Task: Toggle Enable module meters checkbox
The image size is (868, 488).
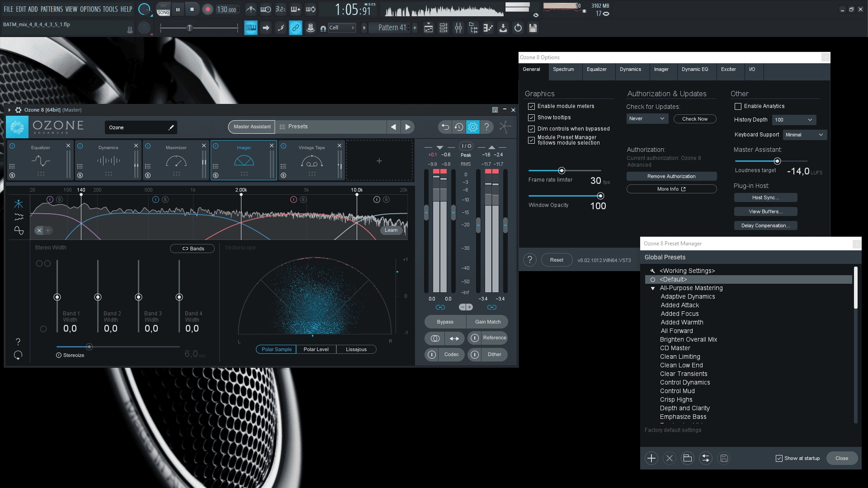Action: pyautogui.click(x=531, y=107)
